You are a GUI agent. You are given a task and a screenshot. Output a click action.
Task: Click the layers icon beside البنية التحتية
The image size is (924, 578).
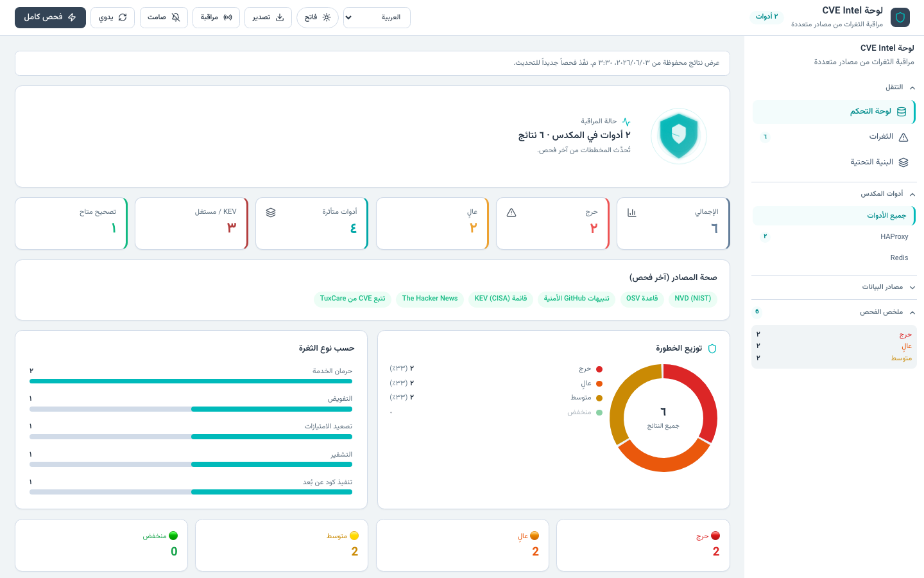pos(903,162)
